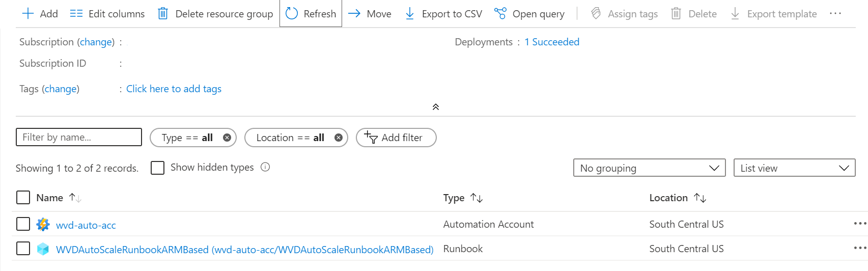The image size is (868, 271).
Task: Remove the Type filter using its X icon
Action: pyautogui.click(x=227, y=138)
